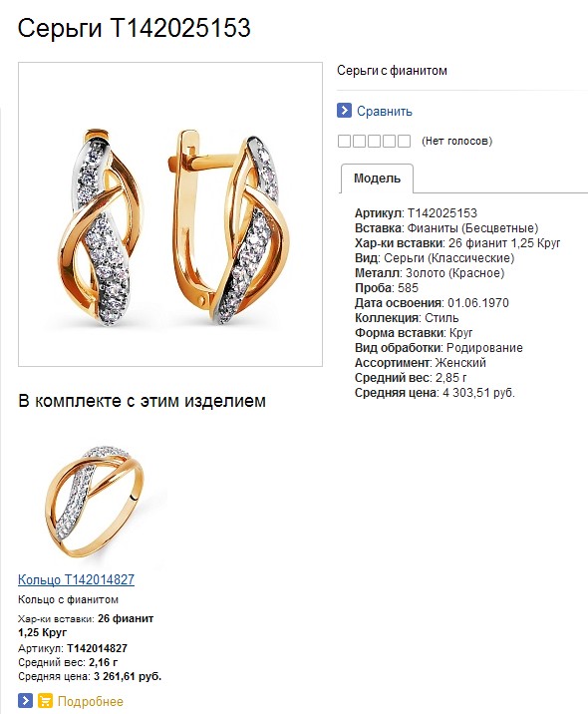Click the blue arrow icon near Подробнее

pos(26,700)
